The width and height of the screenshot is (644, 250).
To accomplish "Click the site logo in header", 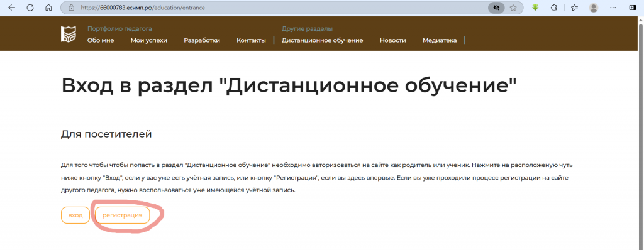I will (x=68, y=34).
